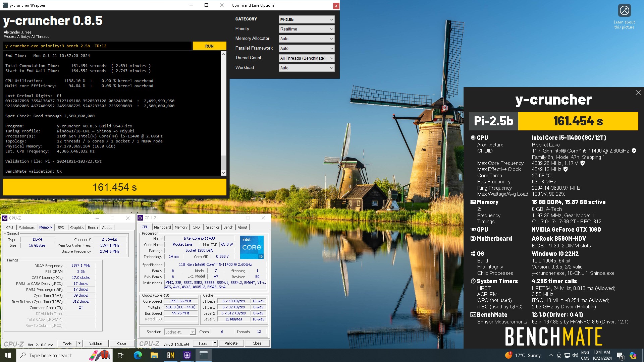Open the Thread Count dropdown
Viewport: 644px width, 362px height.
(x=307, y=58)
